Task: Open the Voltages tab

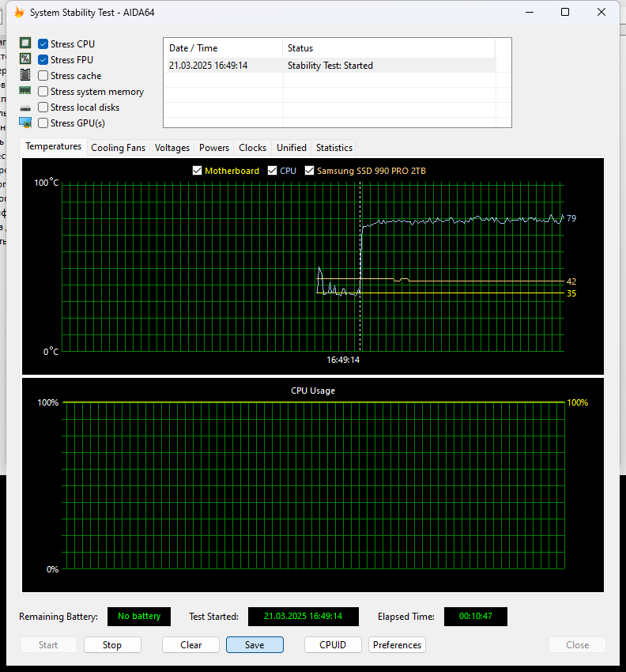Action: tap(172, 148)
